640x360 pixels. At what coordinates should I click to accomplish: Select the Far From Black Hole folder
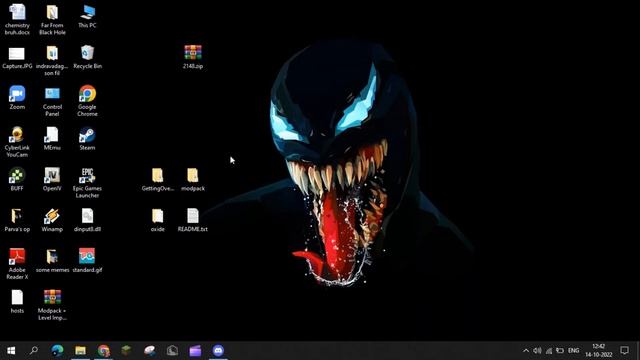click(x=52, y=12)
